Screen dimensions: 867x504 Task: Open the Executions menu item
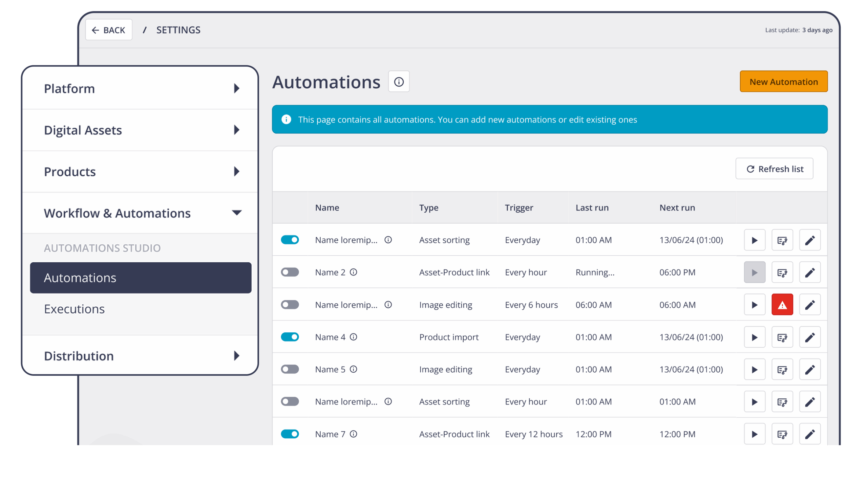point(74,309)
